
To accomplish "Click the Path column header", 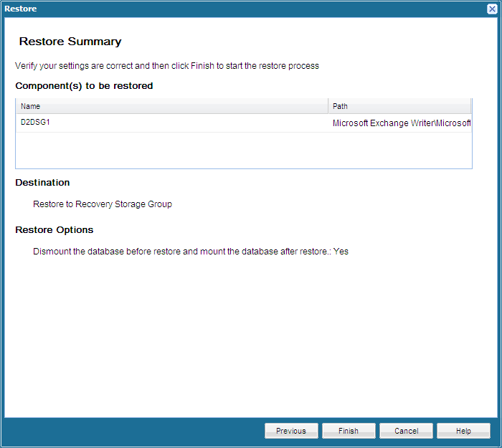I will pos(400,106).
